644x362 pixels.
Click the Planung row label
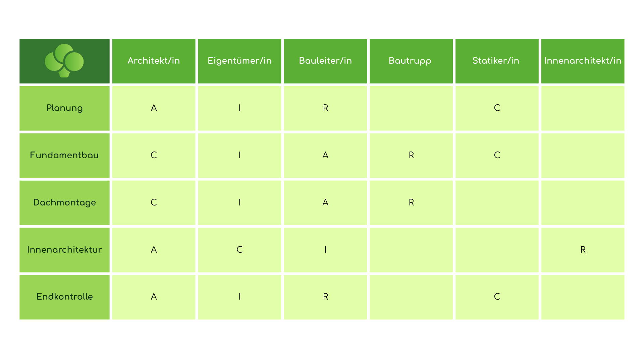point(64,108)
